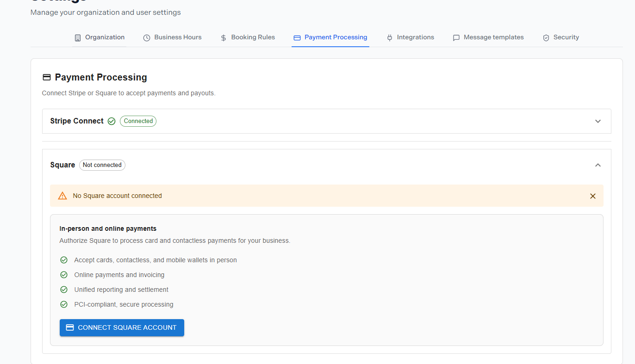
Task: Collapse the Square section chevron
Action: [x=598, y=165]
